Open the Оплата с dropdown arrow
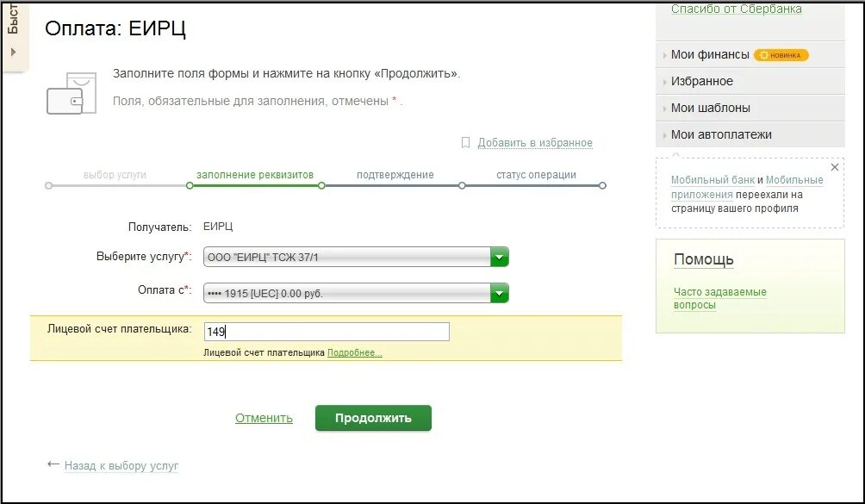Screen dimensions: 865x504 pyautogui.click(x=499, y=294)
